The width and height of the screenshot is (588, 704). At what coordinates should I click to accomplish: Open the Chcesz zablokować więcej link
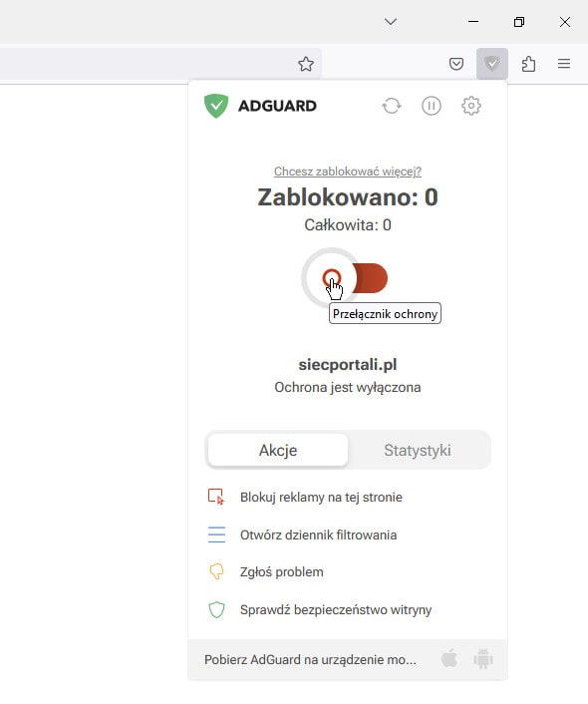click(348, 172)
